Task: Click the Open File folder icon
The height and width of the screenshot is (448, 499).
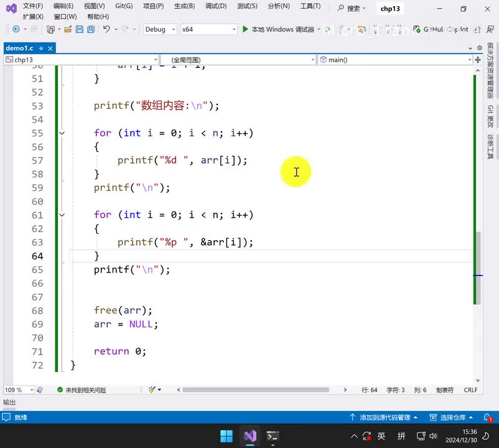Action: (x=68, y=29)
